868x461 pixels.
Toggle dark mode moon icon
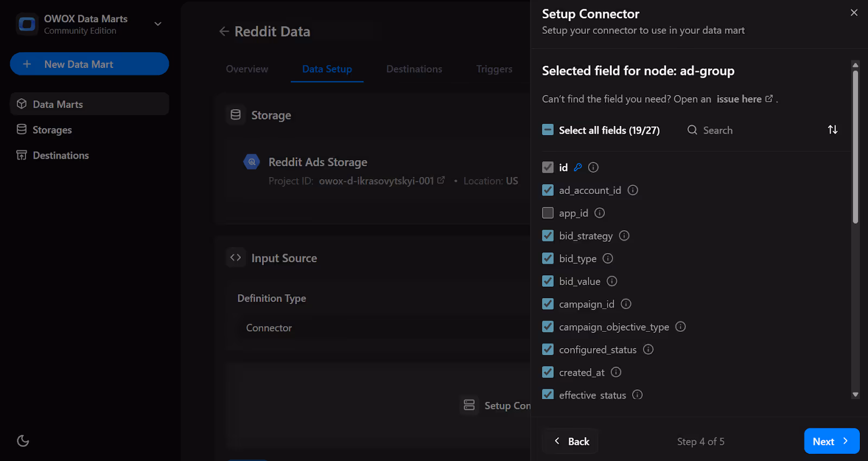tap(23, 441)
